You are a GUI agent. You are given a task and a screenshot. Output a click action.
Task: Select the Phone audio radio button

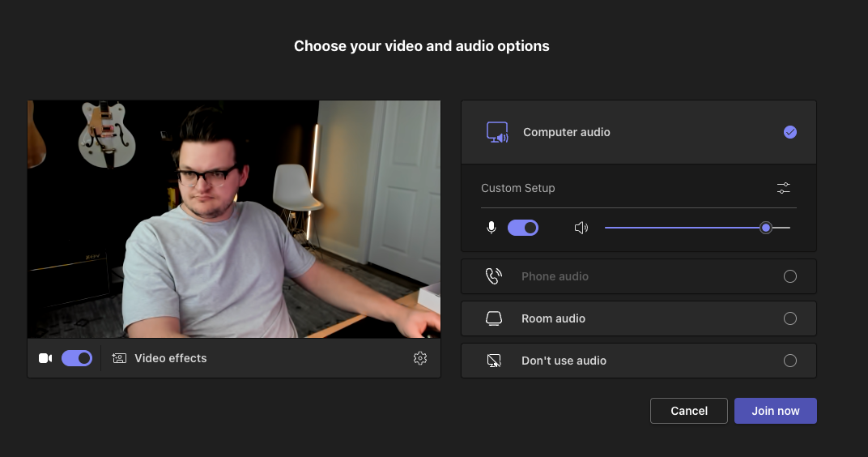coord(790,276)
